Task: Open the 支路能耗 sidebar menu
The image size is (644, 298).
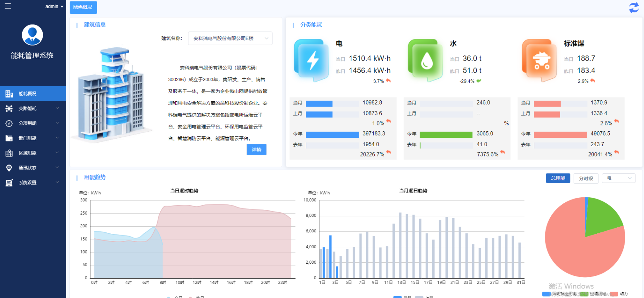Action: click(33, 108)
